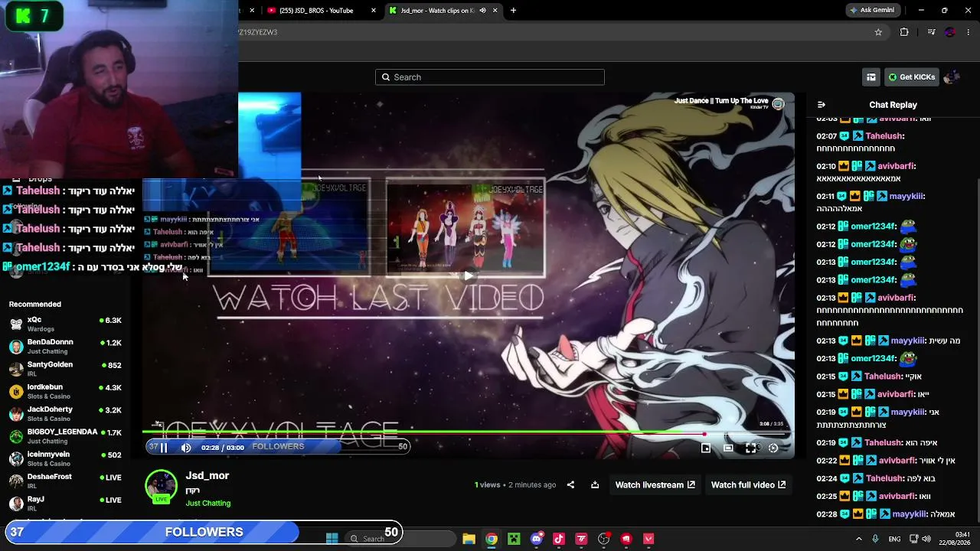The image size is (980, 551).
Task: Open a new browser tab
Action: 513,11
